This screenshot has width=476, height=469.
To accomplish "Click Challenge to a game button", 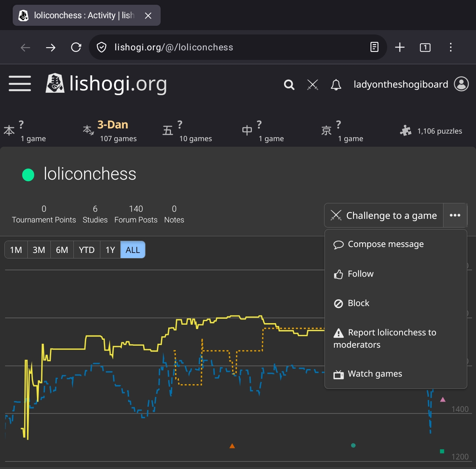I will [x=384, y=215].
